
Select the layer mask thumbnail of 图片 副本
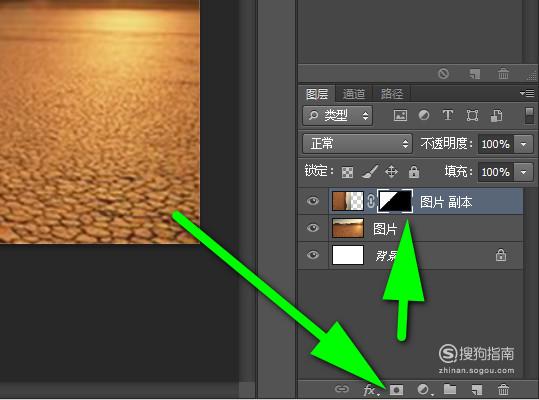tap(395, 201)
